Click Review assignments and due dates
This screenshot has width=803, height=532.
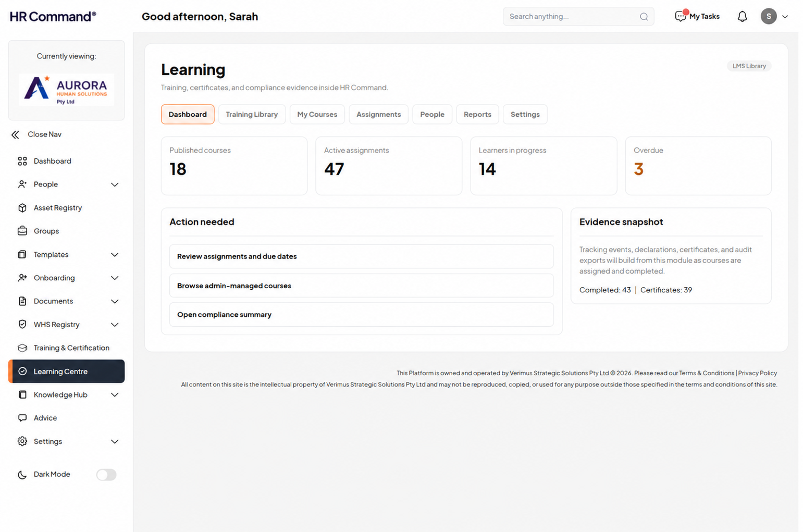(361, 256)
